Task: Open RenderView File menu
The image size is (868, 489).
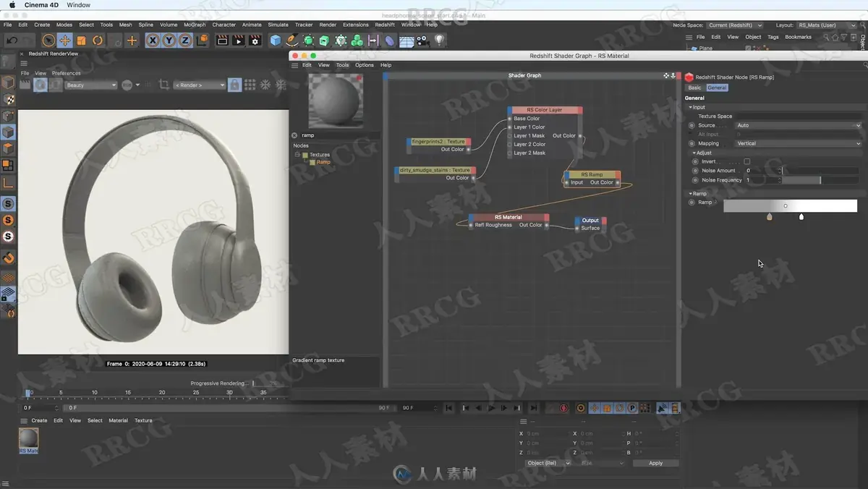Action: (x=25, y=73)
